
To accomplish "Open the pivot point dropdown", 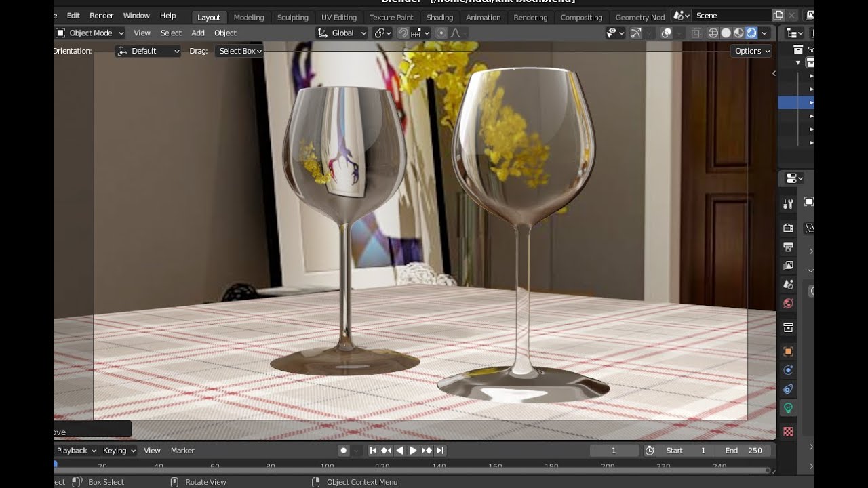I will tap(382, 33).
